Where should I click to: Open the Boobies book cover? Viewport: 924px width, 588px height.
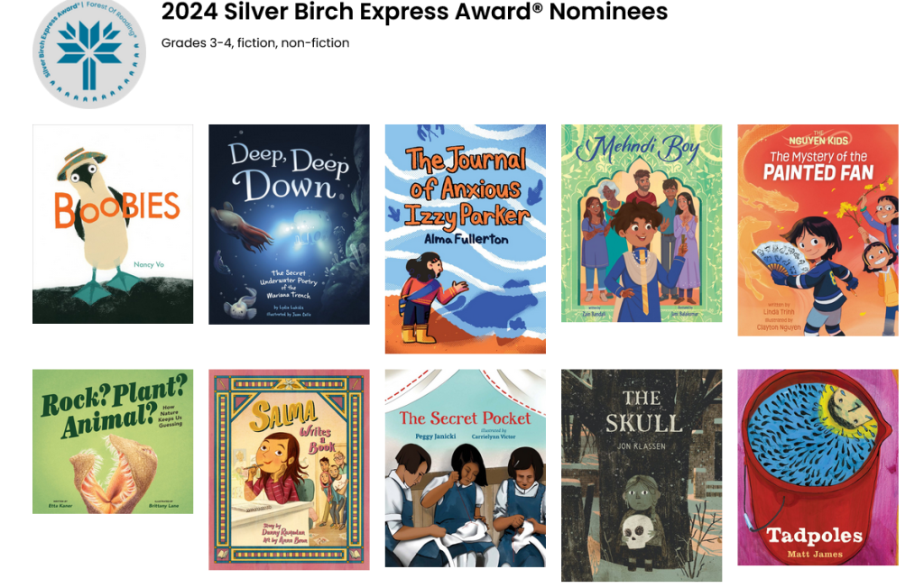[x=113, y=224]
